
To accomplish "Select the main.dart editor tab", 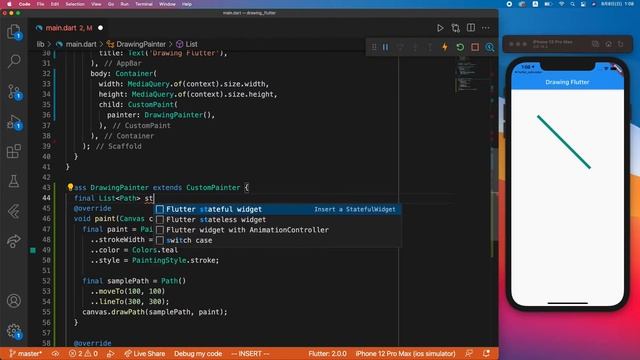I will pos(69,28).
